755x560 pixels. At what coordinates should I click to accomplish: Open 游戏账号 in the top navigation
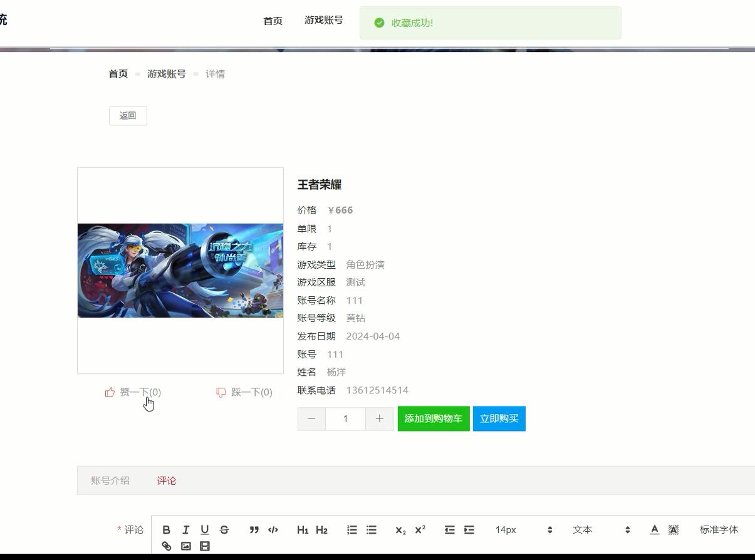(324, 20)
